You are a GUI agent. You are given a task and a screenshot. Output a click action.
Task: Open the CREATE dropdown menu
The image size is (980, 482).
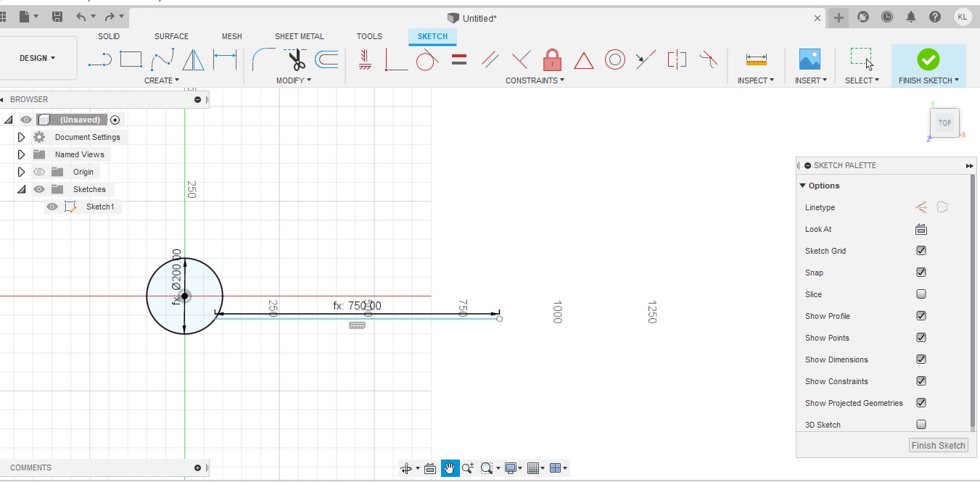(x=162, y=80)
